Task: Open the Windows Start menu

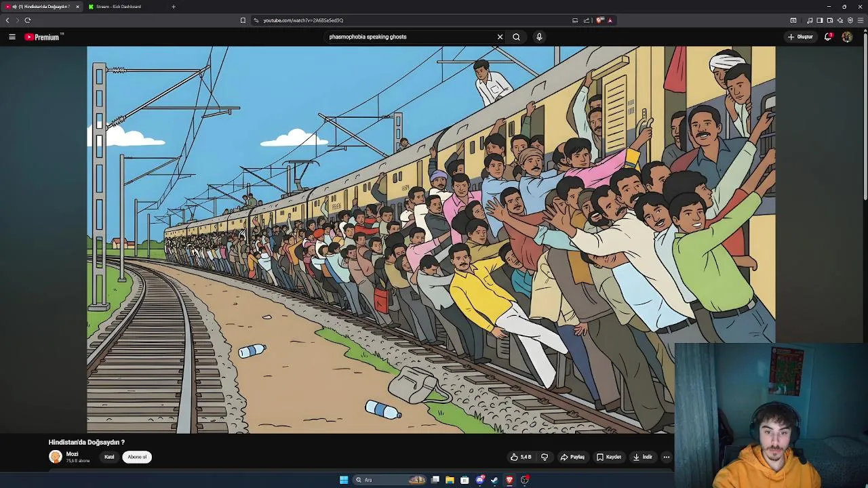Action: click(344, 480)
